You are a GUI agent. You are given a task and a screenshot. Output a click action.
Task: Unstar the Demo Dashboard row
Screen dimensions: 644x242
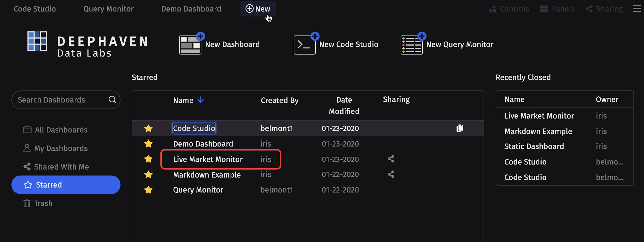(x=148, y=144)
